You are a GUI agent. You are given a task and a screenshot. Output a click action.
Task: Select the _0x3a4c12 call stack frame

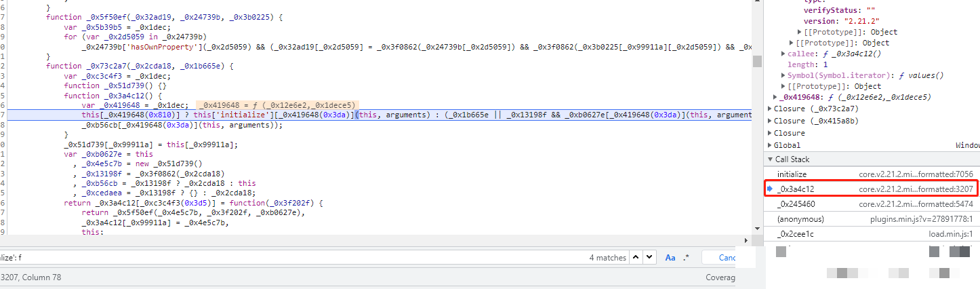coord(796,189)
